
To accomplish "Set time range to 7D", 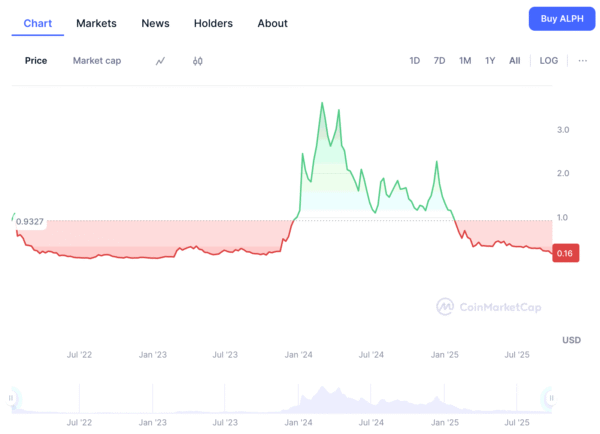I will tap(439, 60).
